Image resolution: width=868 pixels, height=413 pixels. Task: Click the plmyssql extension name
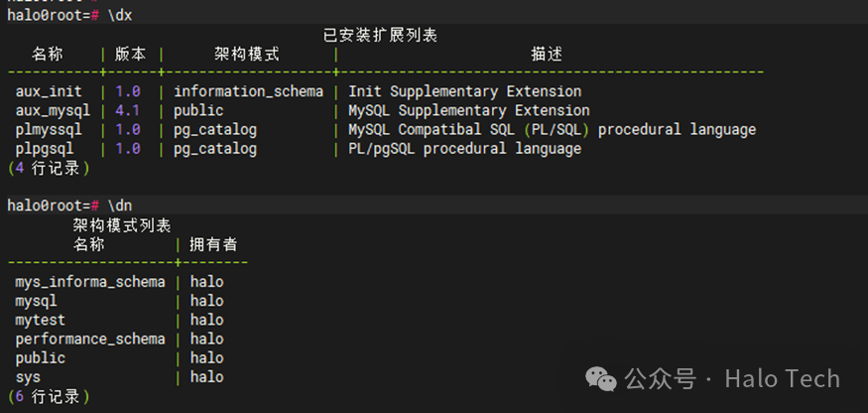click(49, 130)
